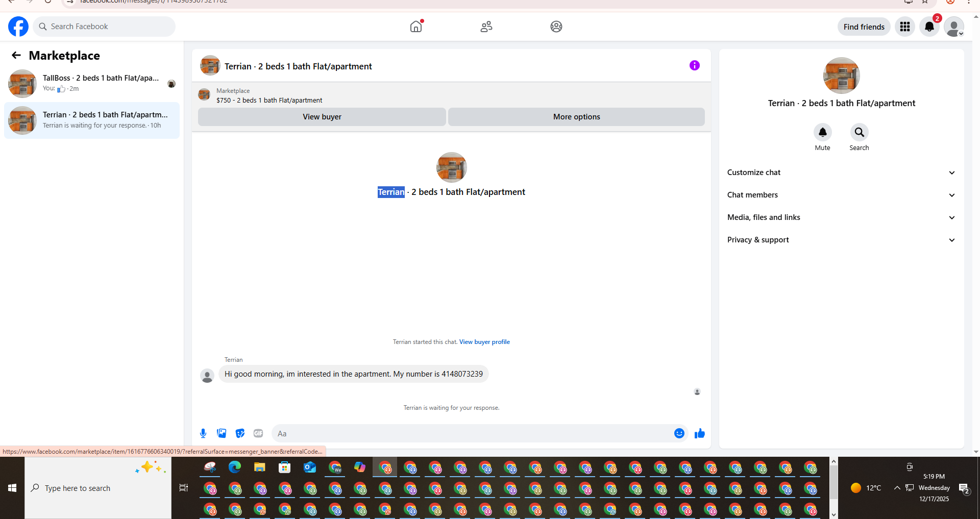Click the Find friends button
Image resolution: width=980 pixels, height=519 pixels.
pos(864,27)
